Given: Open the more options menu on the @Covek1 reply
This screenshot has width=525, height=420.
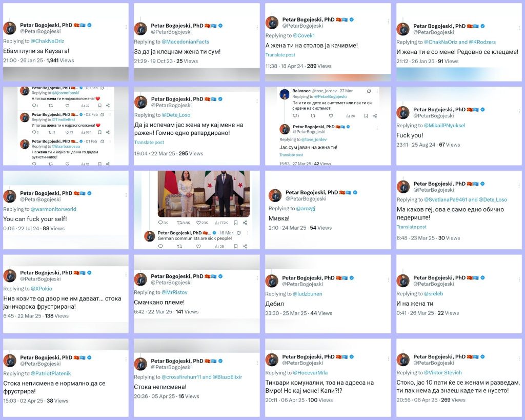Looking at the screenshot, I should [x=388, y=21].
